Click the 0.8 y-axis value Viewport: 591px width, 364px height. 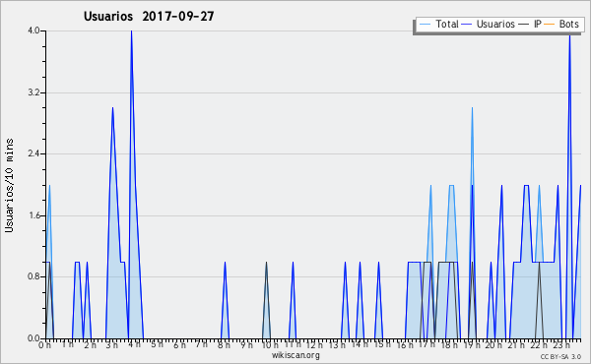point(33,277)
